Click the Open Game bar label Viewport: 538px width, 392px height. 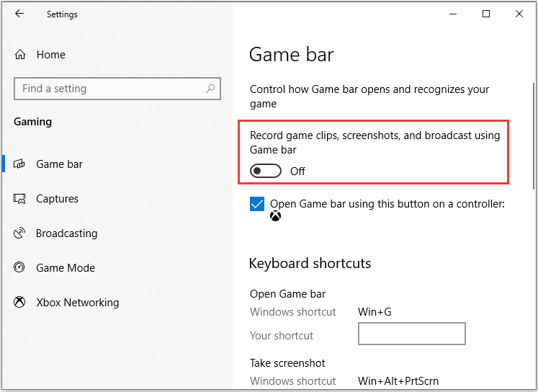(x=287, y=294)
